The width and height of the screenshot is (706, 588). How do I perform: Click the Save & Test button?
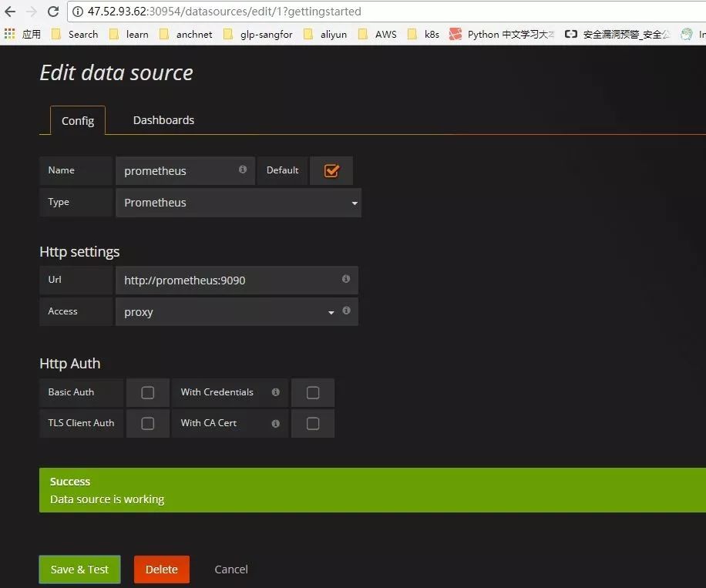[79, 570]
